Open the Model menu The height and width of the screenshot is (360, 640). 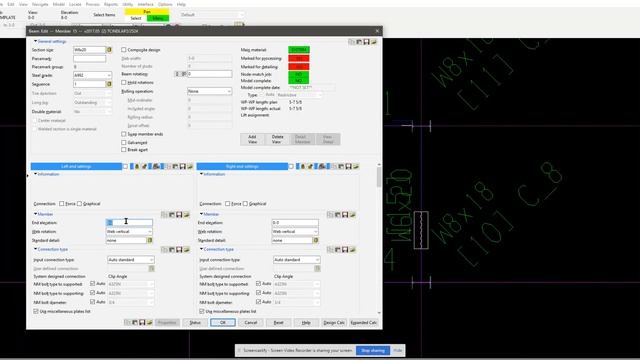click(x=59, y=4)
